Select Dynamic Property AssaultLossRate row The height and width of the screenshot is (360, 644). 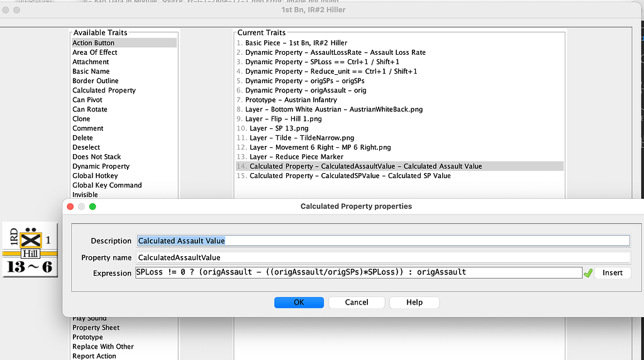click(399, 52)
